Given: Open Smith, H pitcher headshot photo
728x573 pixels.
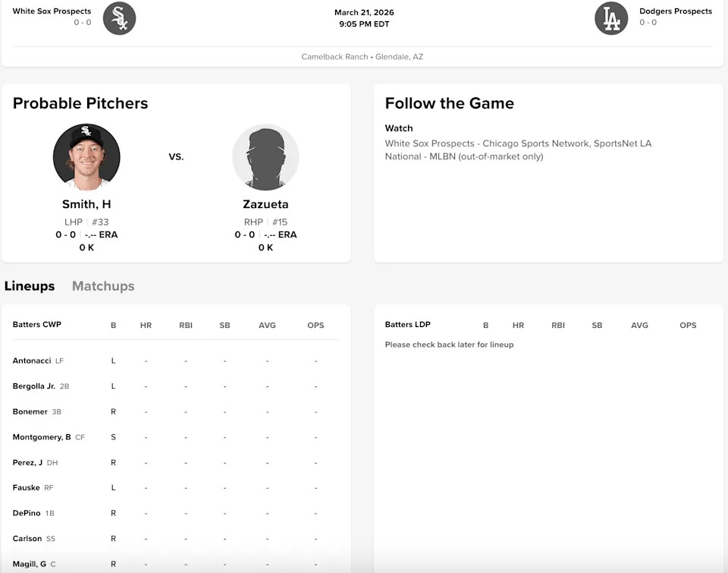Looking at the screenshot, I should (x=86, y=157).
